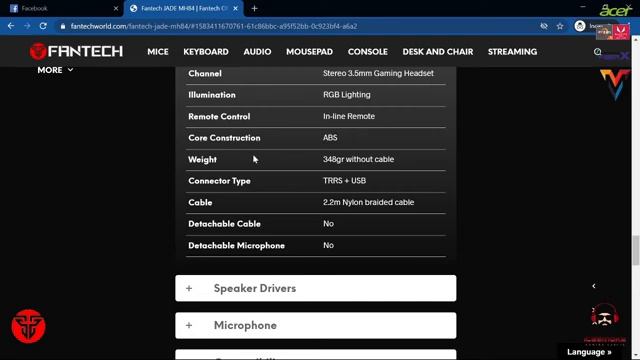Select the 'ABS' value
The image size is (640, 360).
(330, 138)
